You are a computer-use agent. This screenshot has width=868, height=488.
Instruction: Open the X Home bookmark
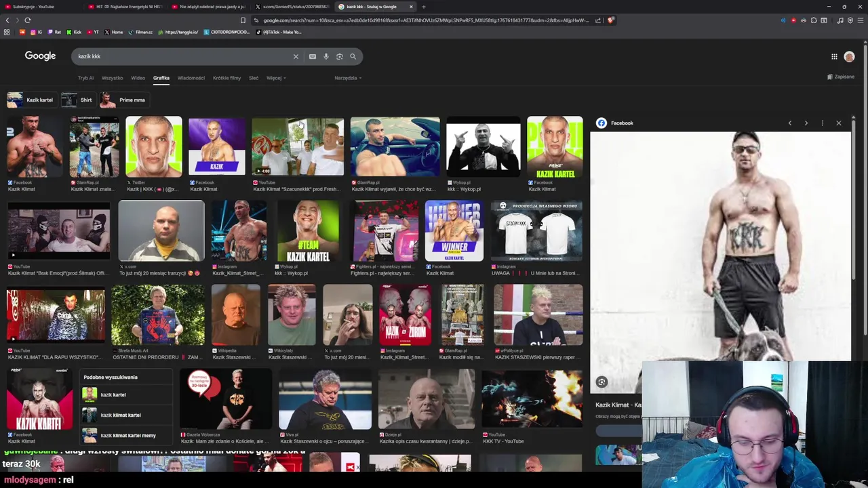coord(114,32)
